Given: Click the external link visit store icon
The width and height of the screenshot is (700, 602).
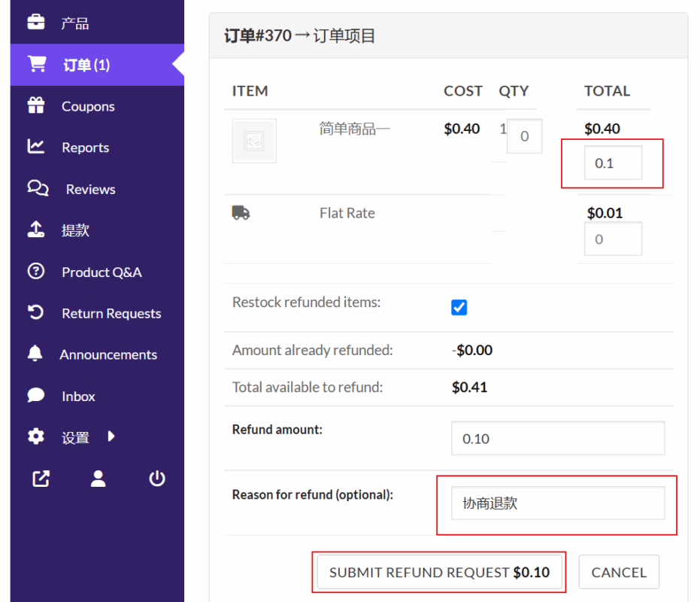Looking at the screenshot, I should [x=41, y=479].
